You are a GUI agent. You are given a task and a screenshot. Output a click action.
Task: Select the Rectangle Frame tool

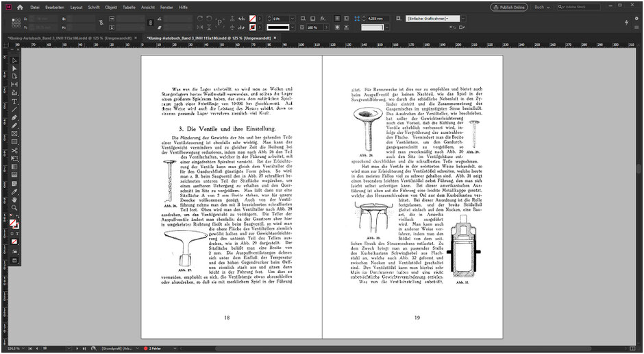coord(14,134)
